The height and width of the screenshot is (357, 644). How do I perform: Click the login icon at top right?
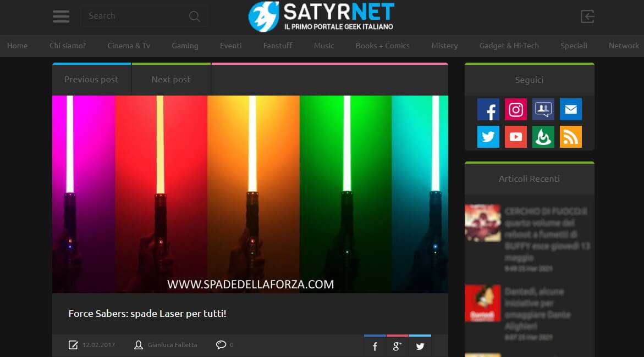(x=587, y=16)
